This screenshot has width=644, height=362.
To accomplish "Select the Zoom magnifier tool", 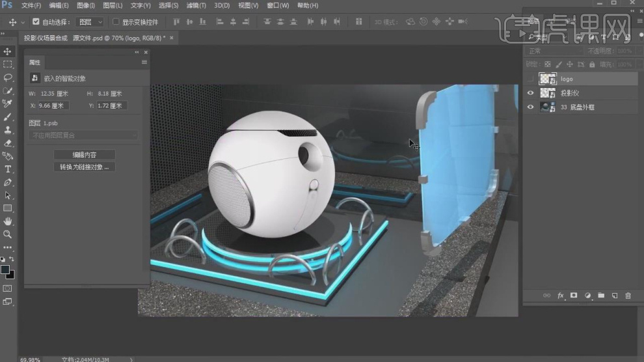I will [x=8, y=234].
